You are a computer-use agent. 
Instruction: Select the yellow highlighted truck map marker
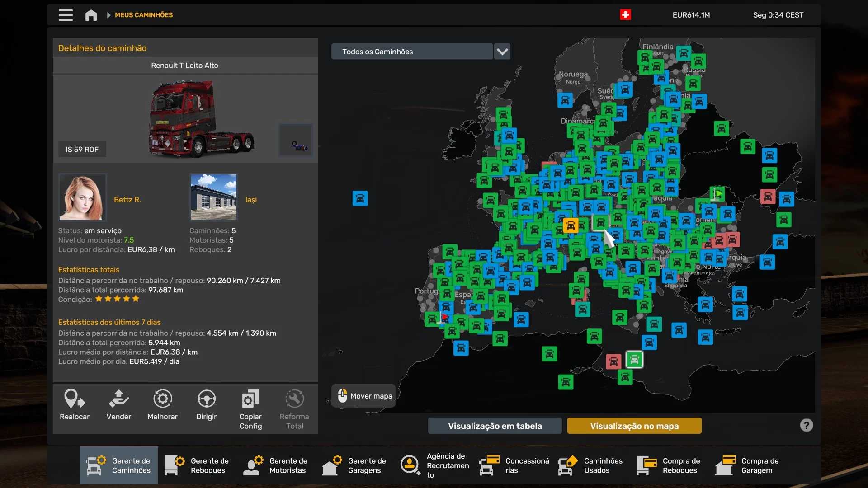pyautogui.click(x=571, y=225)
